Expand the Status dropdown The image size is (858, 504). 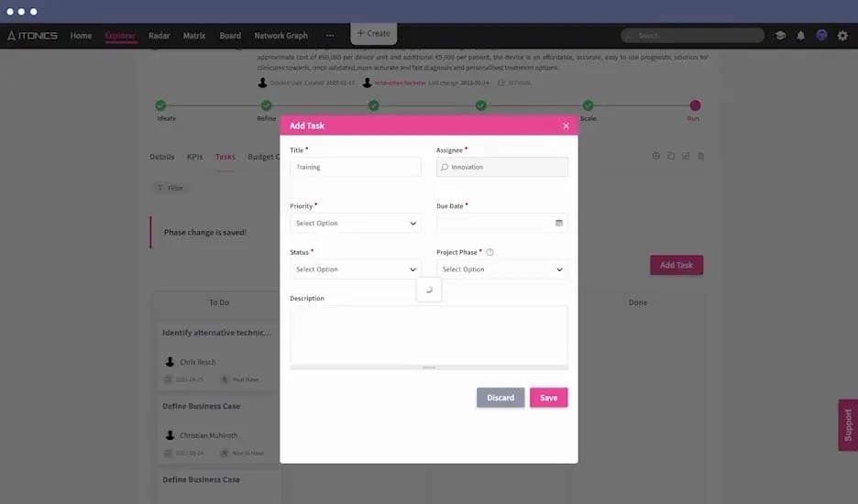(x=356, y=269)
